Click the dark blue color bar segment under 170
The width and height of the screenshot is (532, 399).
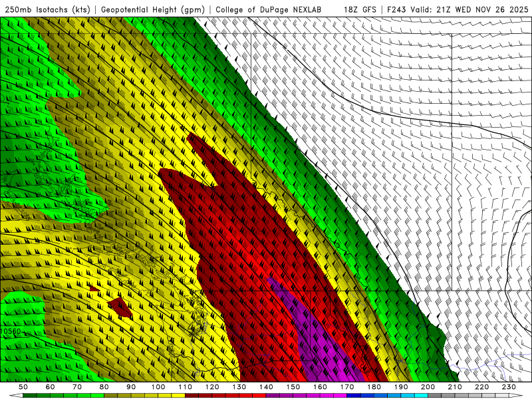pyautogui.click(x=354, y=396)
